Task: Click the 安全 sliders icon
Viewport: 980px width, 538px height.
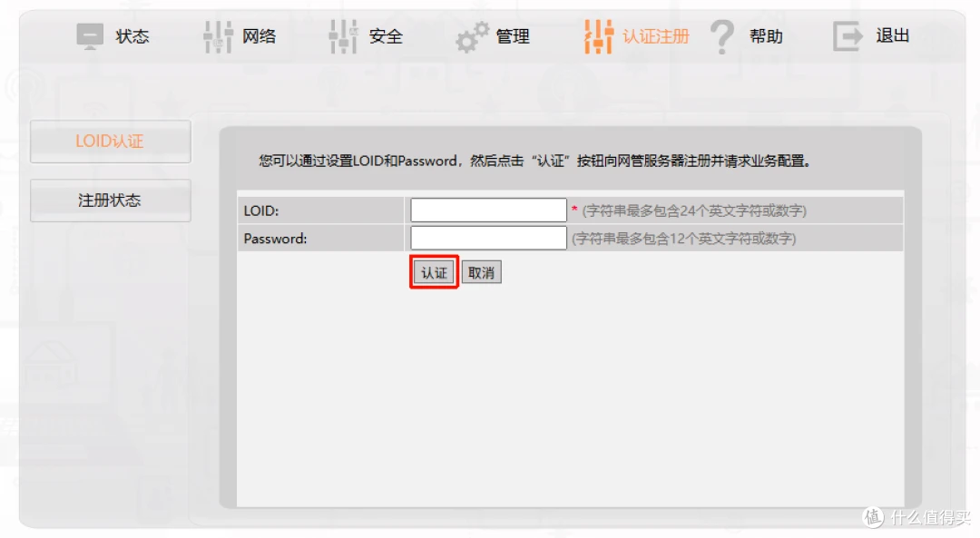Action: (x=344, y=36)
